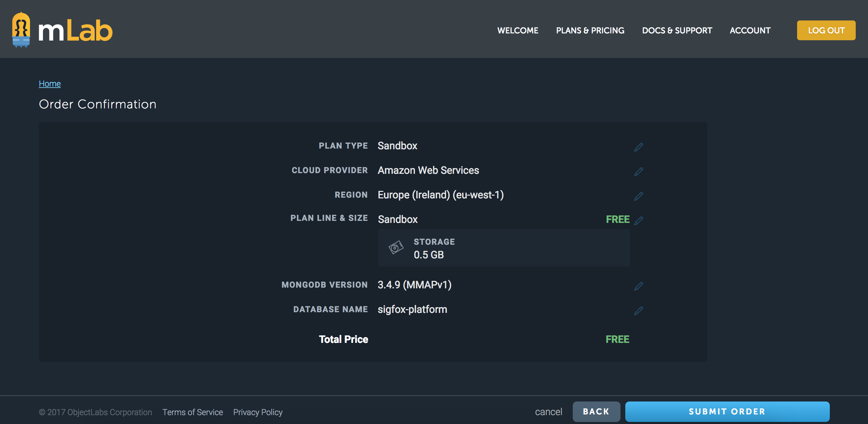
Task: Edit Plan Line & Size pencil icon
Action: (638, 221)
